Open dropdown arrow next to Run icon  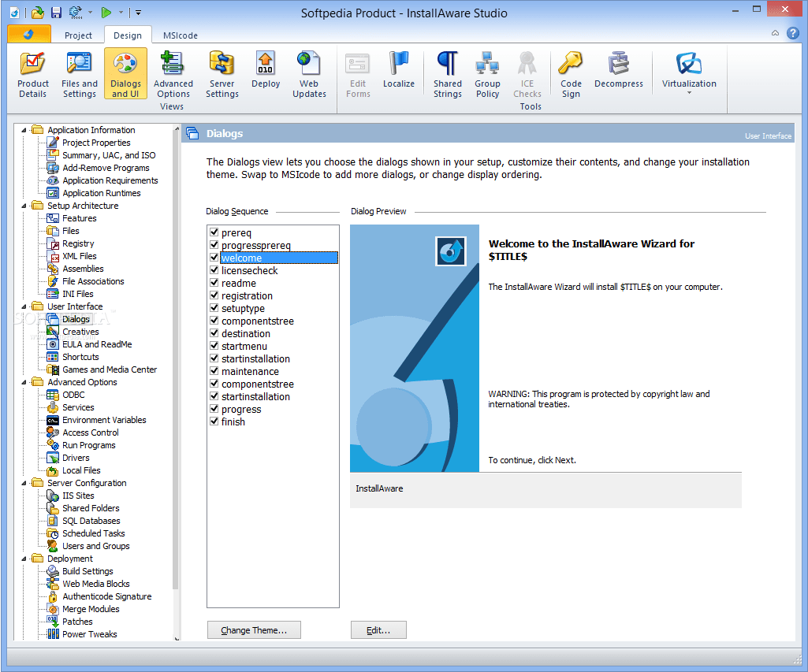pyautogui.click(x=121, y=13)
